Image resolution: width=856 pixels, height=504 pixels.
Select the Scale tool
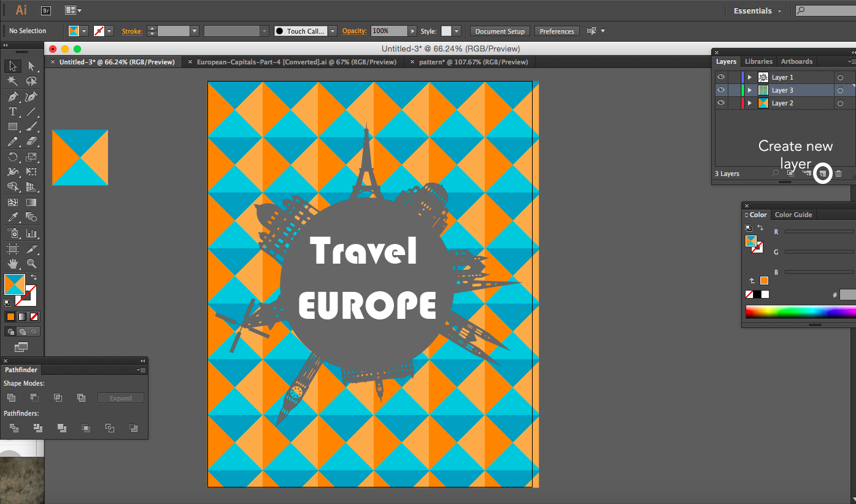(31, 157)
